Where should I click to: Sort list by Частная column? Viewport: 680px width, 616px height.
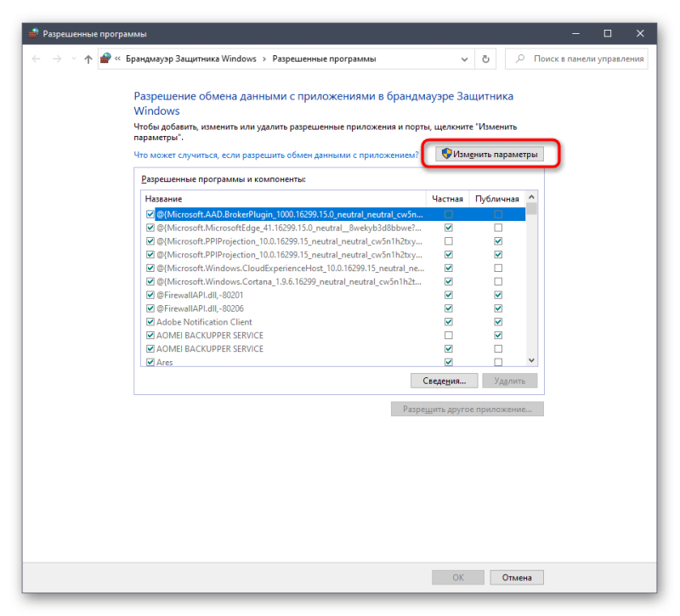[448, 199]
